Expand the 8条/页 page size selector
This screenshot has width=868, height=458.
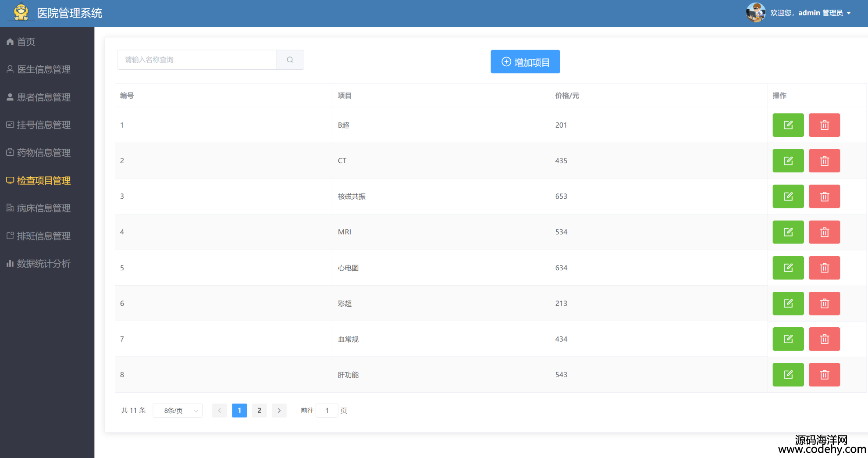178,411
